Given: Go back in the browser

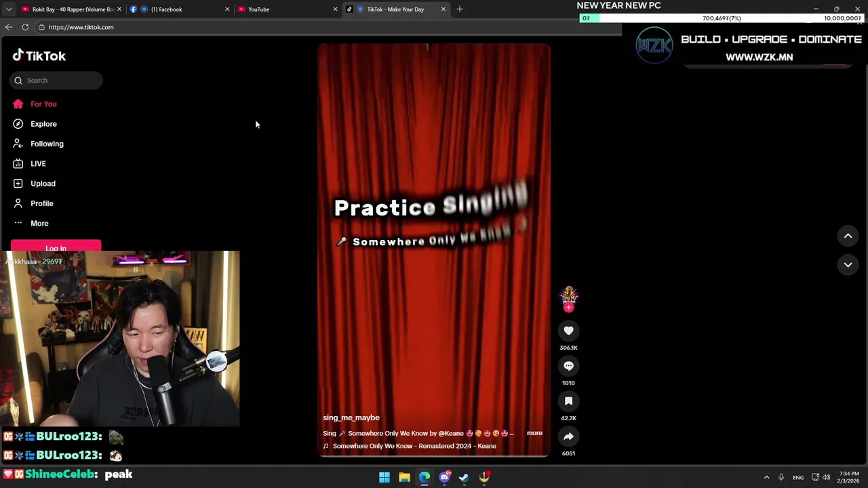Looking at the screenshot, I should (x=9, y=27).
